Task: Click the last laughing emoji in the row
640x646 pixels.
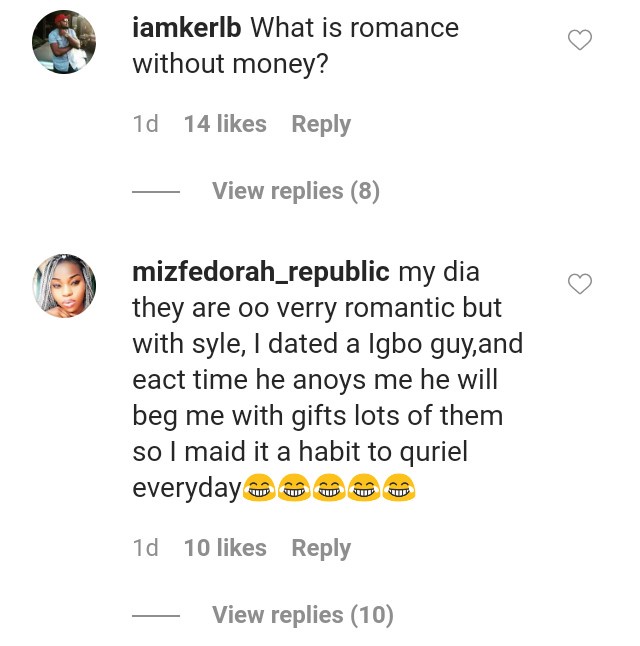Action: [x=399, y=488]
